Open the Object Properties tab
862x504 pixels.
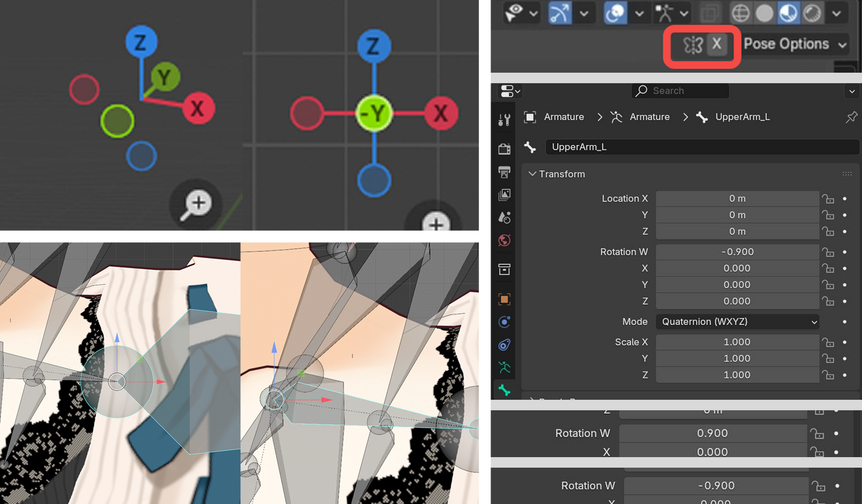coord(504,300)
